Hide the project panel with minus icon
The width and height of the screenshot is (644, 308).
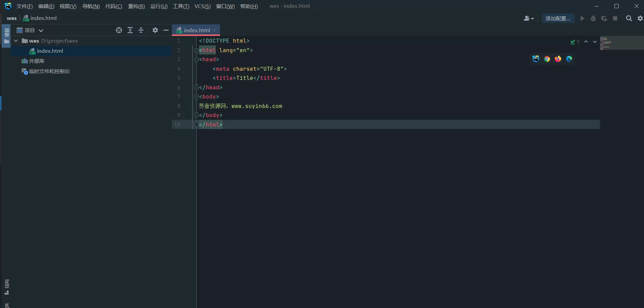[x=166, y=30]
